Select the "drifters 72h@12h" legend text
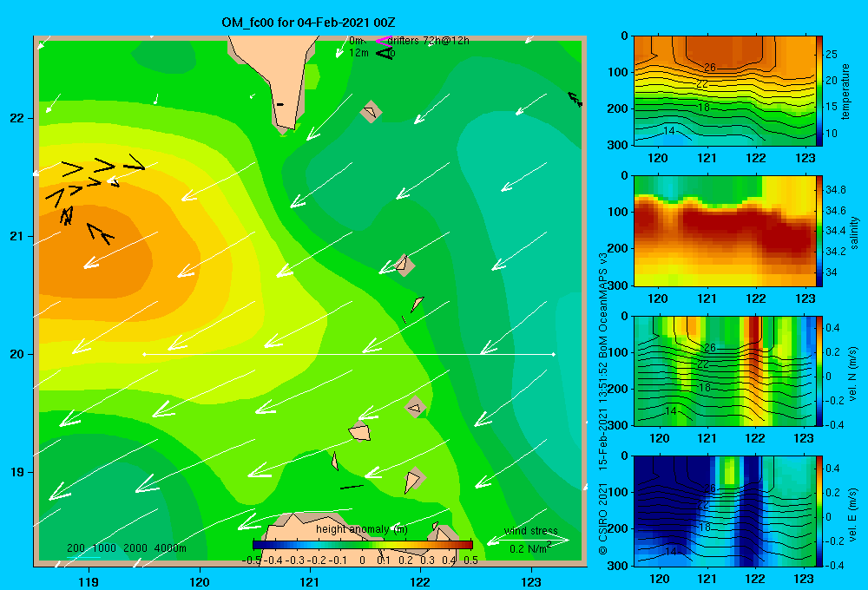This screenshot has height=590, width=868. click(428, 41)
